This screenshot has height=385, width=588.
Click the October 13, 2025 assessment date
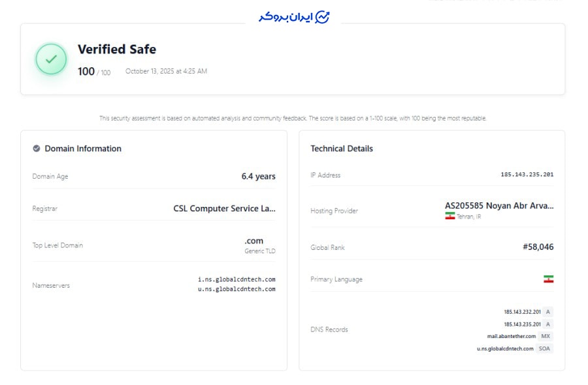(166, 71)
